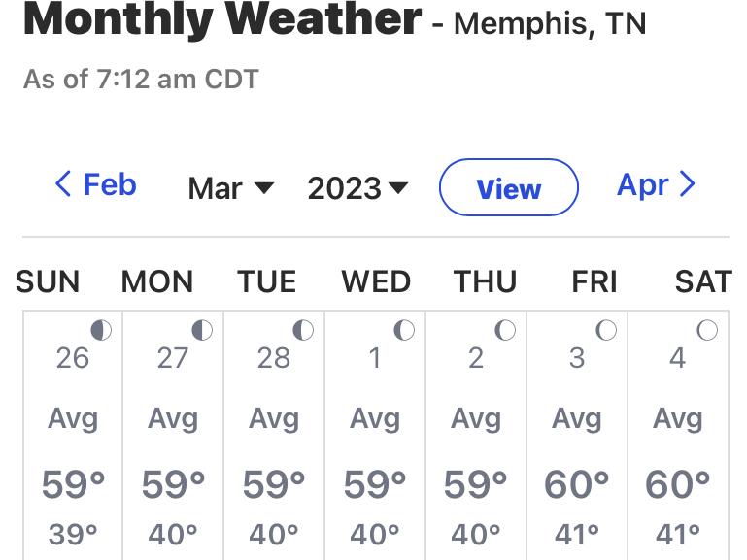
Task: Select Saturday March 4 with 60° high
Action: (678, 435)
